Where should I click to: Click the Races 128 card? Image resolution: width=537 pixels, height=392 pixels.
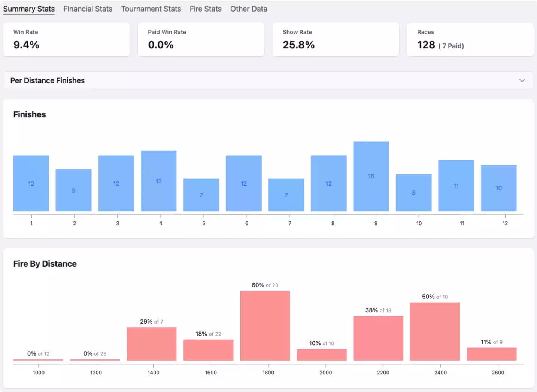(470, 40)
